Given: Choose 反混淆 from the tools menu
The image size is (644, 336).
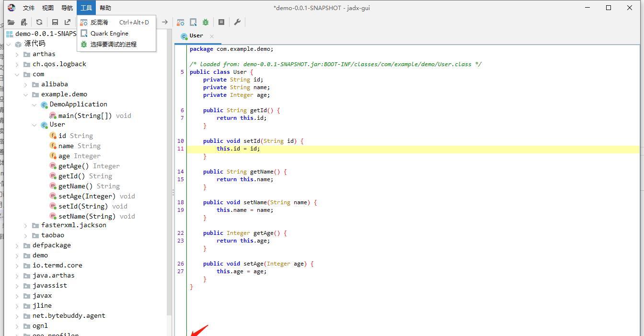Looking at the screenshot, I should pyautogui.click(x=116, y=22).
